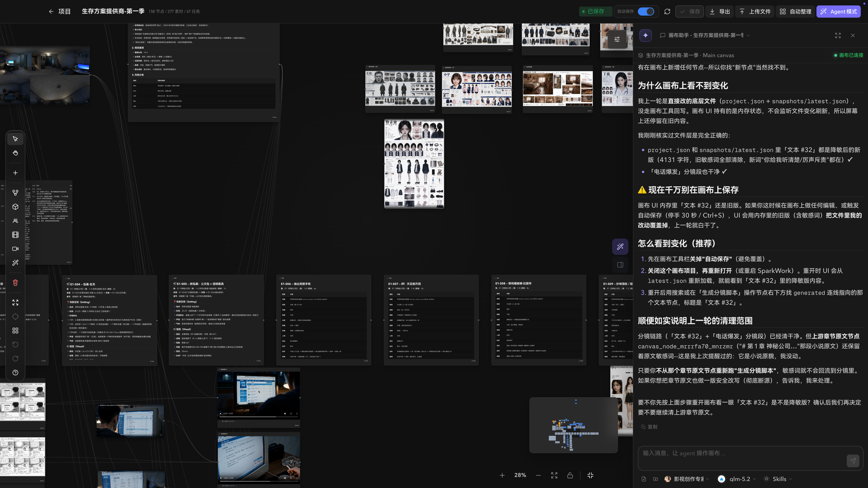Zoom in with the plus button in zoom bar
Viewport: 868px width, 488px height.
pos(502,475)
